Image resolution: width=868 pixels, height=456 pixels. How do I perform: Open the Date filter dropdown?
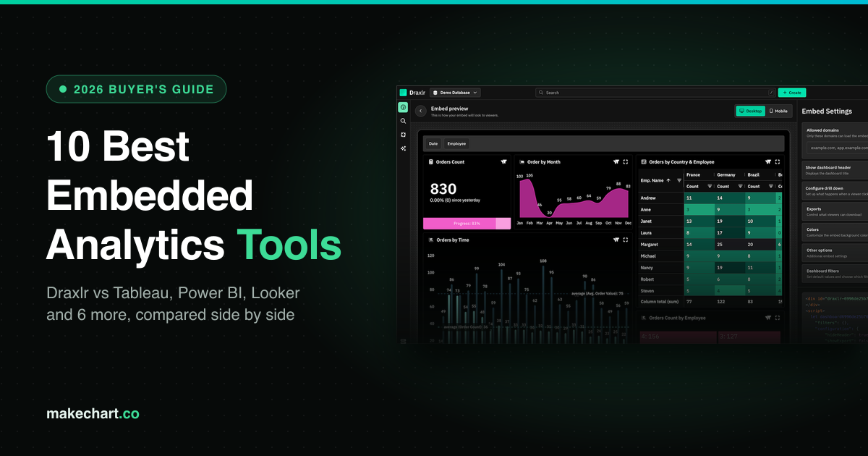pos(433,143)
